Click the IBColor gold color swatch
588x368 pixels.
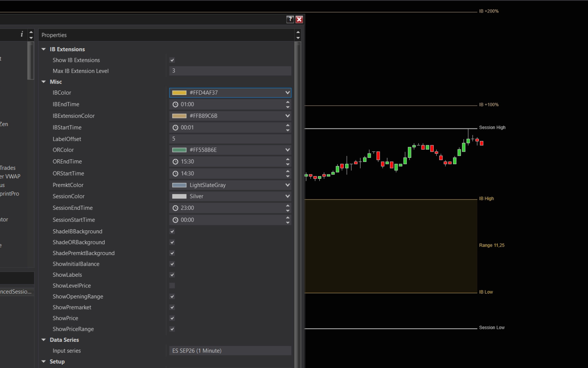(179, 93)
